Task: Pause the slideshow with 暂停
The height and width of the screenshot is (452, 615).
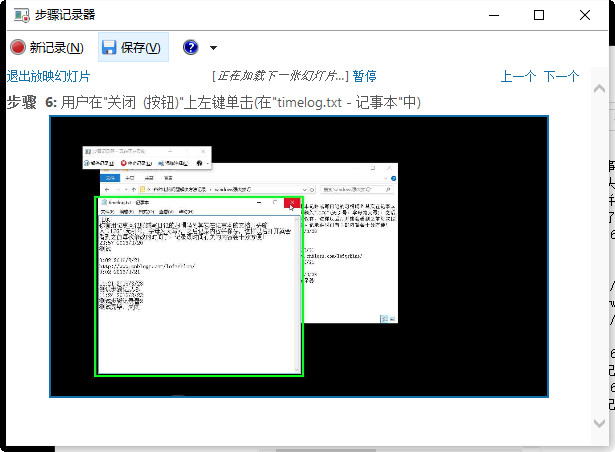Action: pos(364,76)
